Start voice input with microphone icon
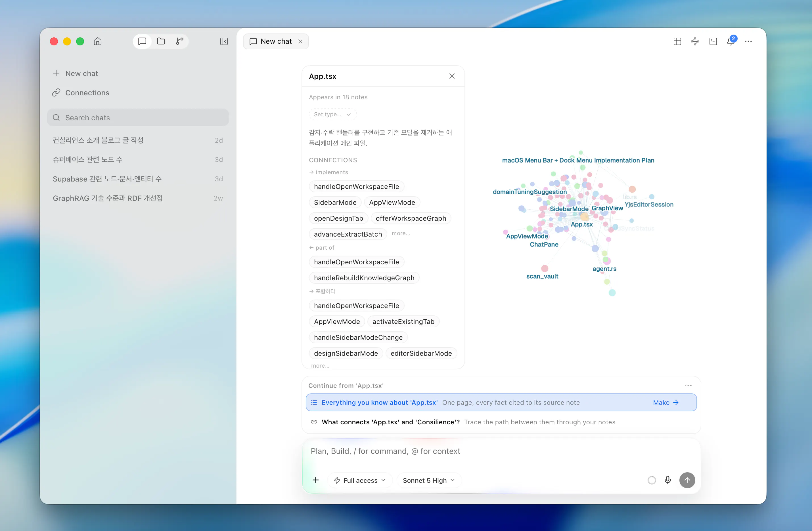Image resolution: width=812 pixels, height=531 pixels. [x=667, y=480]
